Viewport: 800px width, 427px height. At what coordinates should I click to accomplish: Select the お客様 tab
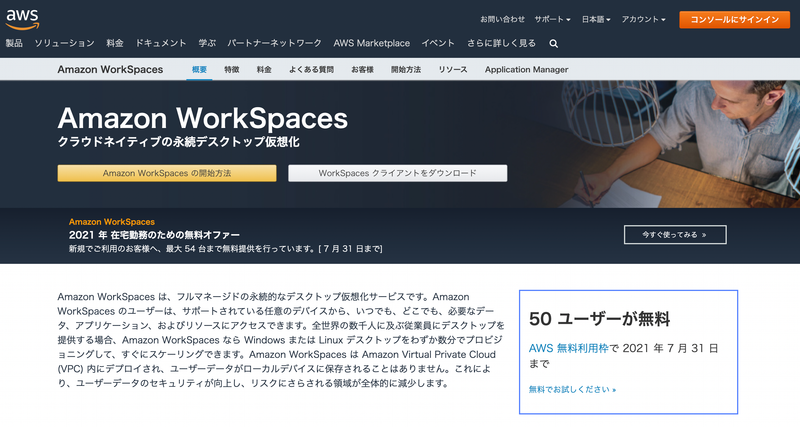362,69
